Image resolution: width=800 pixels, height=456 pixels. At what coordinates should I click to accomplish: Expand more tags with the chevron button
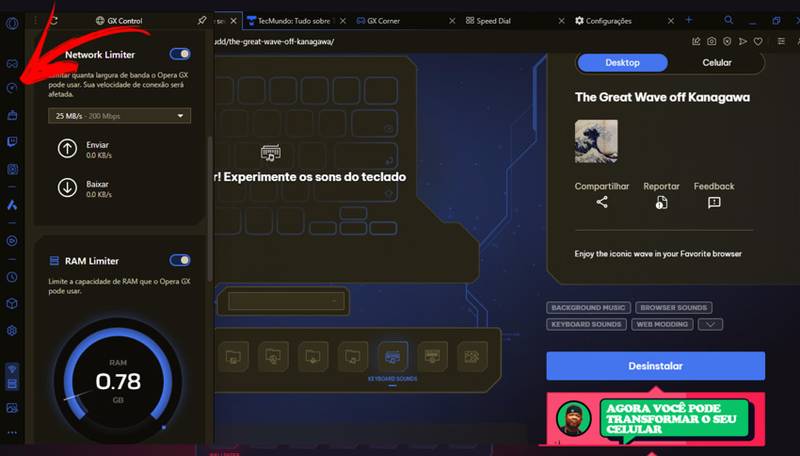(x=710, y=324)
